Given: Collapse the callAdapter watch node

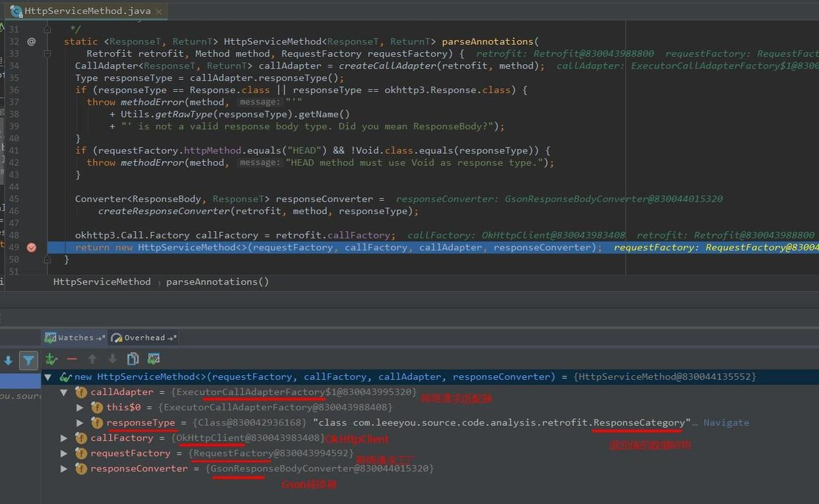Looking at the screenshot, I should (x=63, y=392).
